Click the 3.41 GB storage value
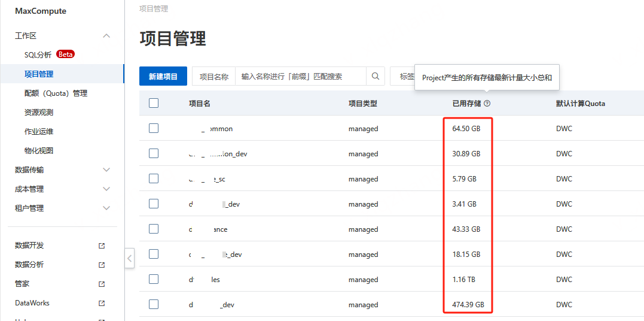The image size is (644, 321). click(x=465, y=204)
